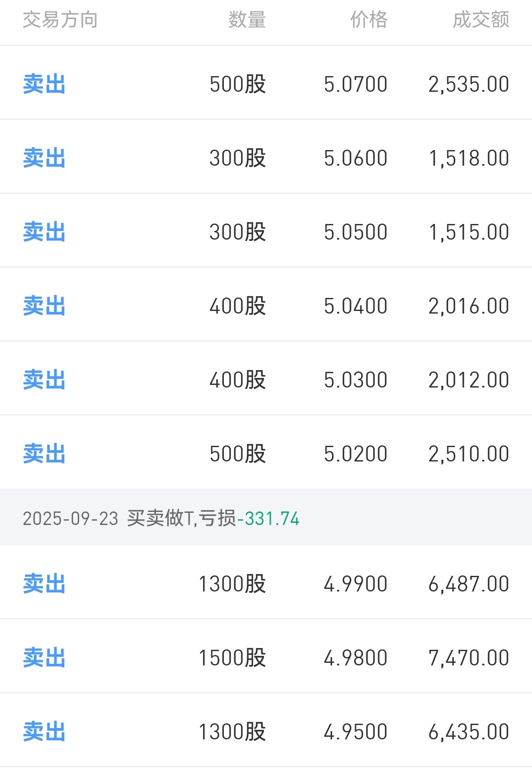Select the 交易方向 column header
Viewport: 532px width, 782px height.
pyautogui.click(x=60, y=20)
